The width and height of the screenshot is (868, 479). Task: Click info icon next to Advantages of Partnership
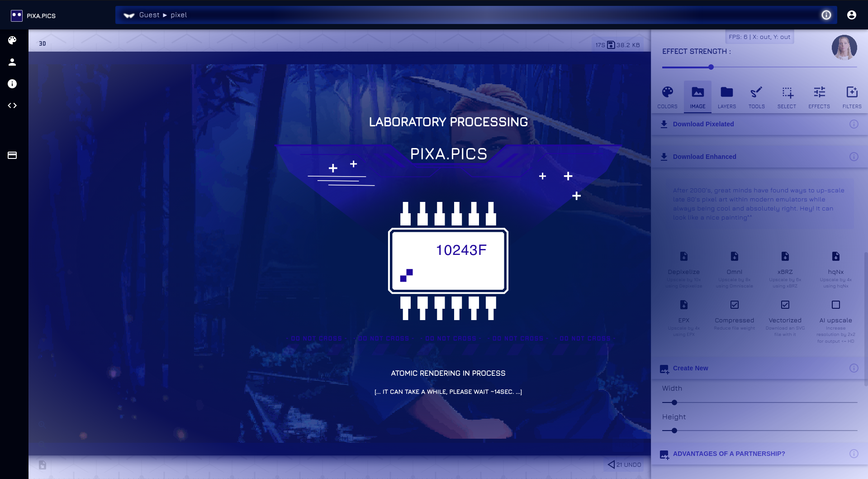854,454
